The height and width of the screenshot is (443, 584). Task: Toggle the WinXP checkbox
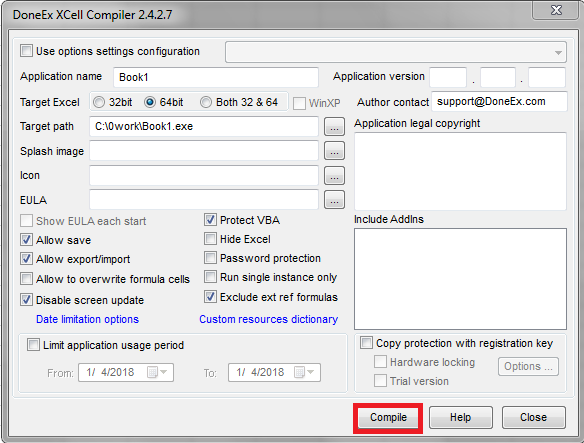tap(299, 103)
